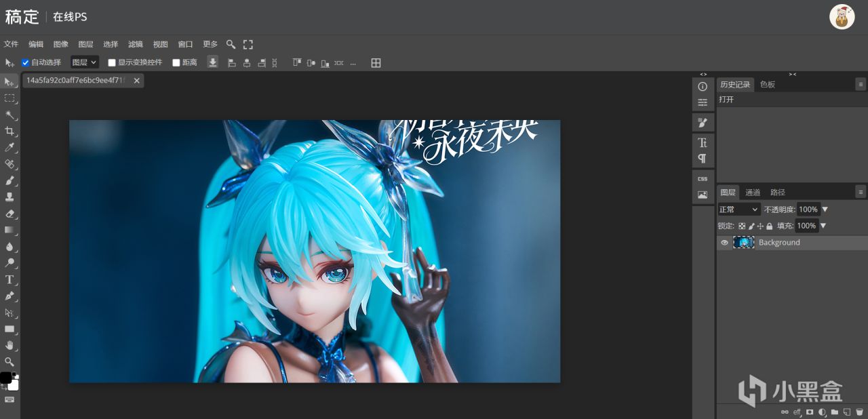The height and width of the screenshot is (419, 868).
Task: Hide the Background layer via eye icon
Action: [x=724, y=243]
